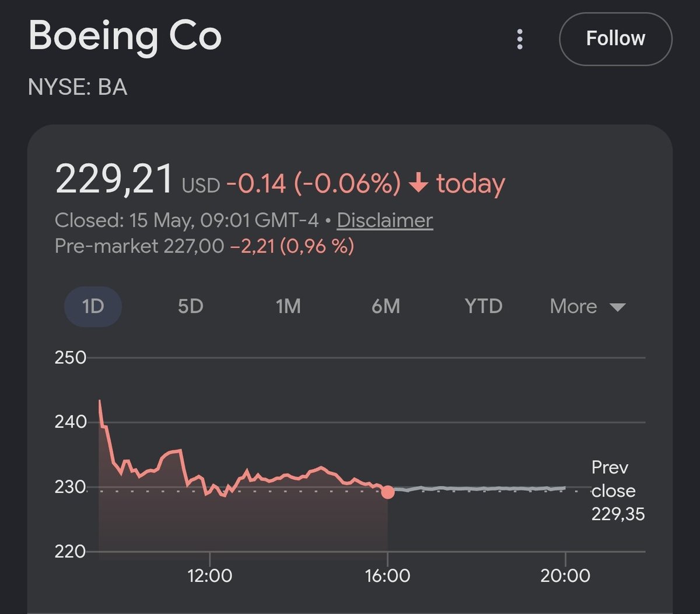Open the three-dot options menu
The image size is (700, 614).
click(x=520, y=39)
